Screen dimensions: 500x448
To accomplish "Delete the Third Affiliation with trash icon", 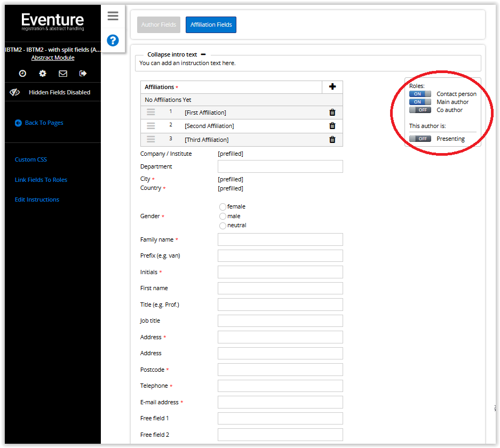I will tap(332, 140).
